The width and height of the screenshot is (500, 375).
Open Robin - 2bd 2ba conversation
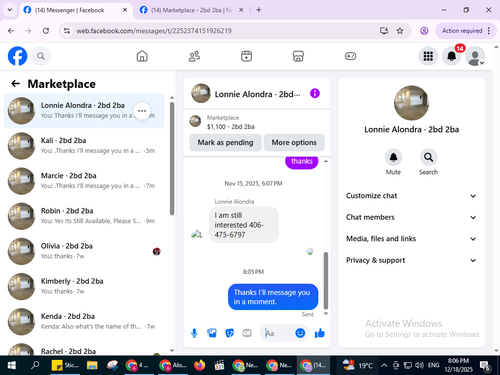click(84, 216)
